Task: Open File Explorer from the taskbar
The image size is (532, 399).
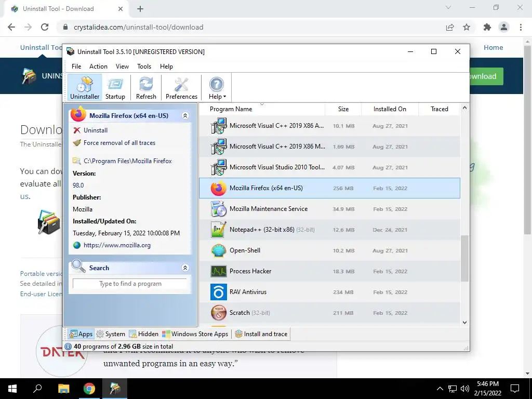Action: click(63, 389)
